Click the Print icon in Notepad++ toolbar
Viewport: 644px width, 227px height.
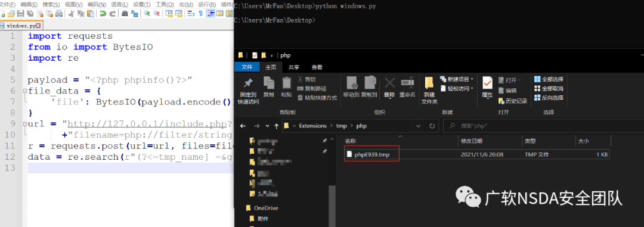(59, 14)
